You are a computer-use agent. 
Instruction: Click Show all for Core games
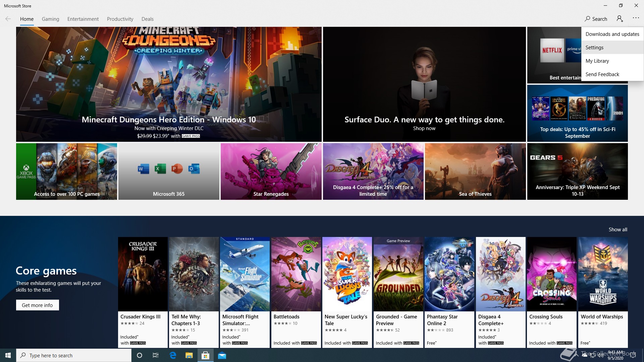(618, 230)
